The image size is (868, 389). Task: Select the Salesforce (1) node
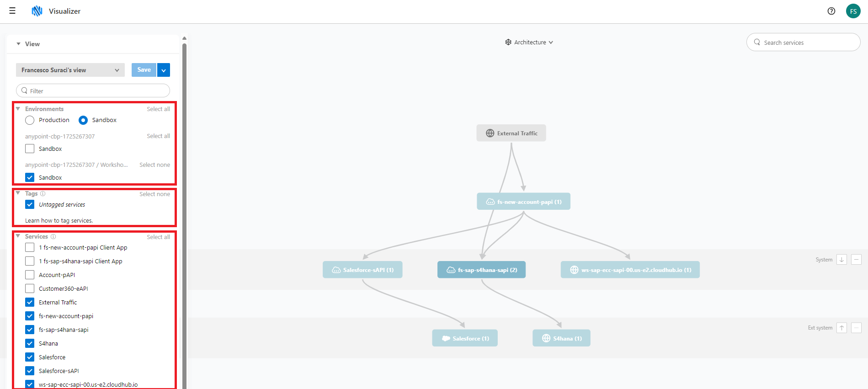(465, 338)
